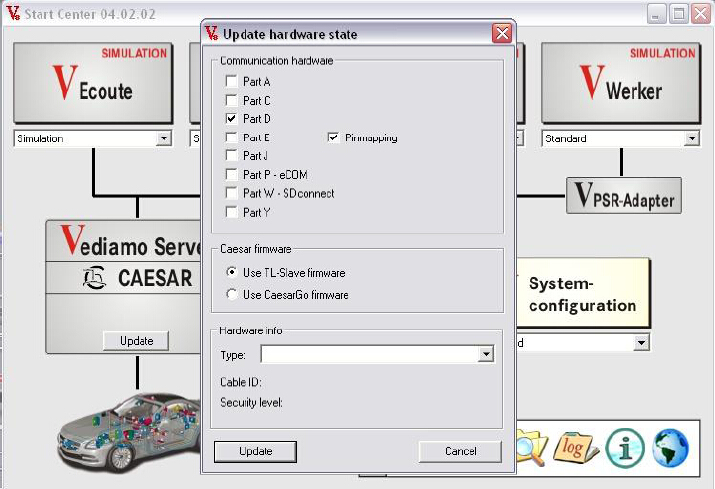Open the Standard dropdown under Werker
Image resolution: width=715 pixels, height=489 pixels.
[691, 139]
